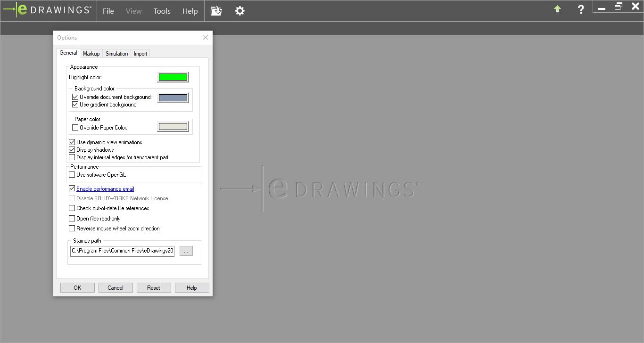Click the document background color swatch
The height and width of the screenshot is (343, 644).
[x=173, y=98]
